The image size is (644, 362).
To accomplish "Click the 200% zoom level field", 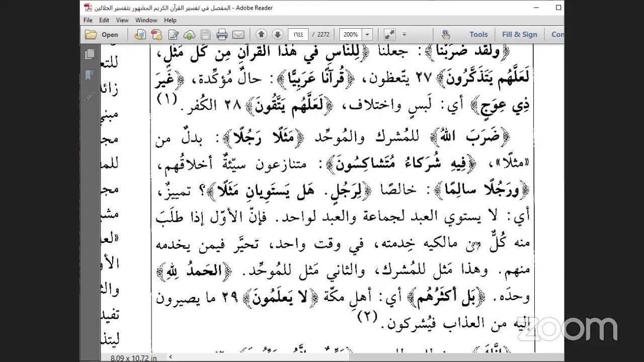I will pos(351,34).
